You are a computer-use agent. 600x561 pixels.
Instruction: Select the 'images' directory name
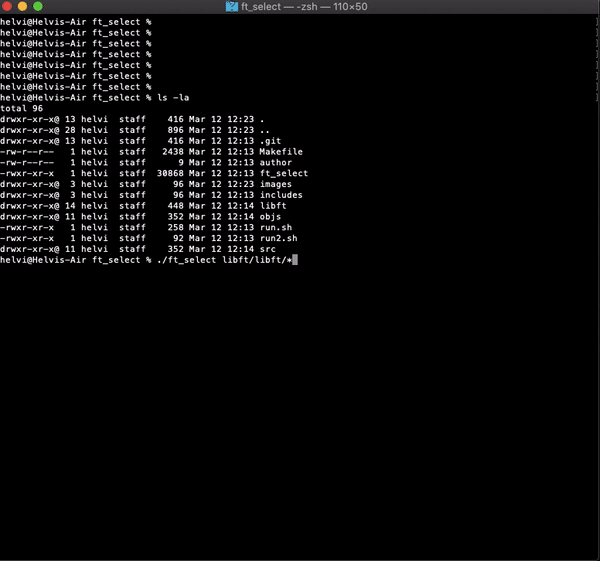pos(276,184)
